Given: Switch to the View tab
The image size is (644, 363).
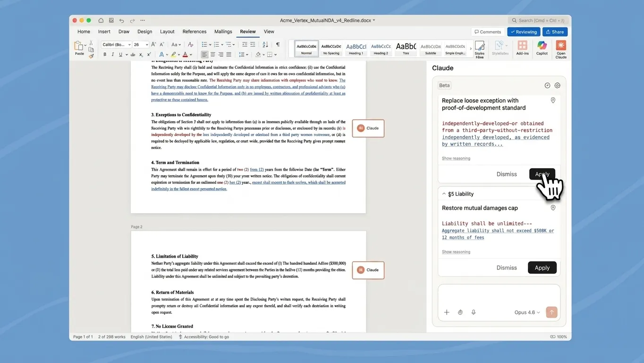Looking at the screenshot, I should pyautogui.click(x=269, y=32).
